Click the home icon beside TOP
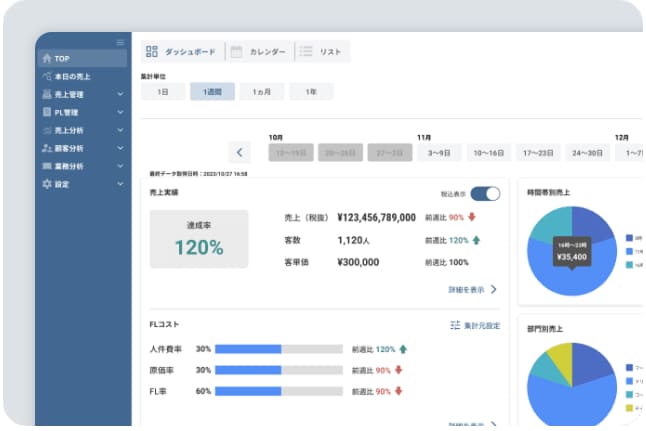 point(47,58)
